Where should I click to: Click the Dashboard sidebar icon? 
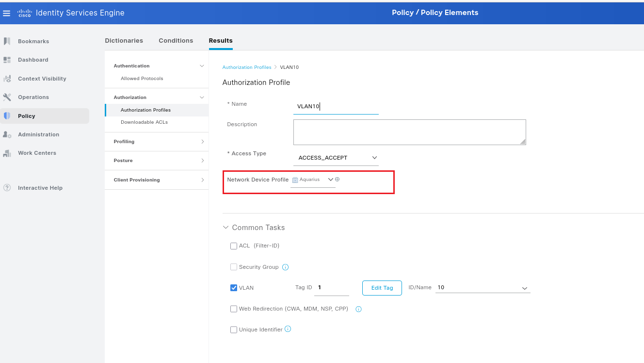7,60
